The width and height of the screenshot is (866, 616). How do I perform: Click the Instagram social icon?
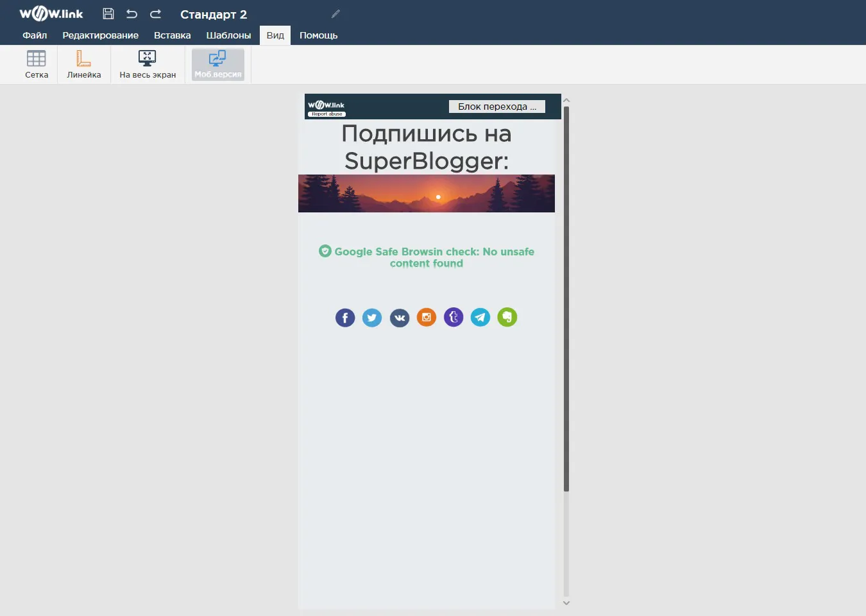(427, 317)
